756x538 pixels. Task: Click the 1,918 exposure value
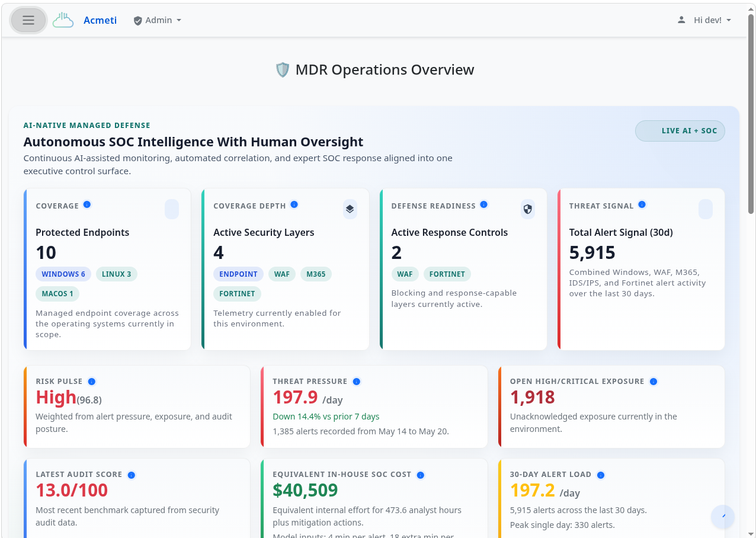tap(533, 398)
